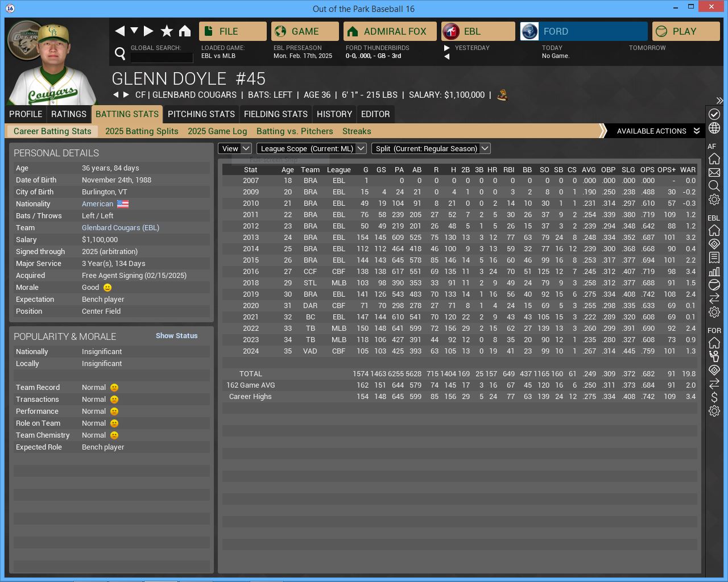Navigate back with the left arrow
Image resolution: width=728 pixels, height=582 pixels.
[x=119, y=31]
